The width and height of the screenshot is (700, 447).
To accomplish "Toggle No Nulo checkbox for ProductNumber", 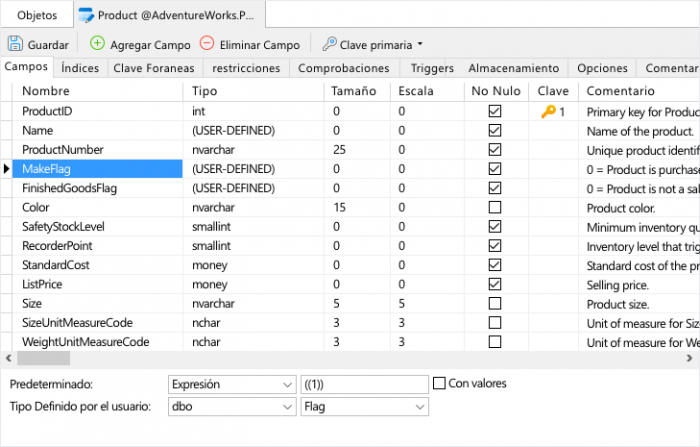I will [495, 150].
